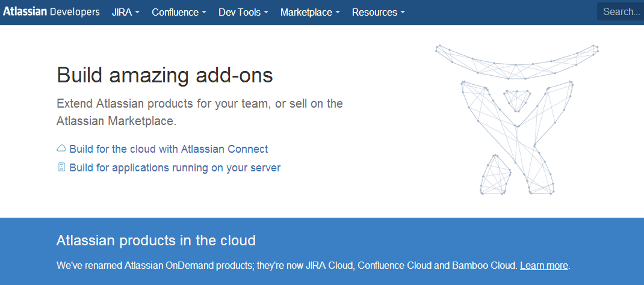Image resolution: width=644 pixels, height=285 pixels.
Task: Expand the Confluence menu
Action: click(179, 12)
